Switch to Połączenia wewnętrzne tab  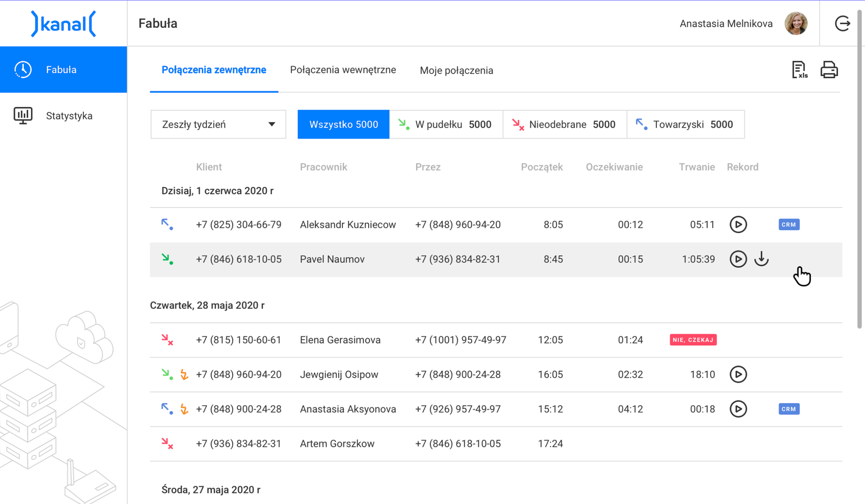343,70
